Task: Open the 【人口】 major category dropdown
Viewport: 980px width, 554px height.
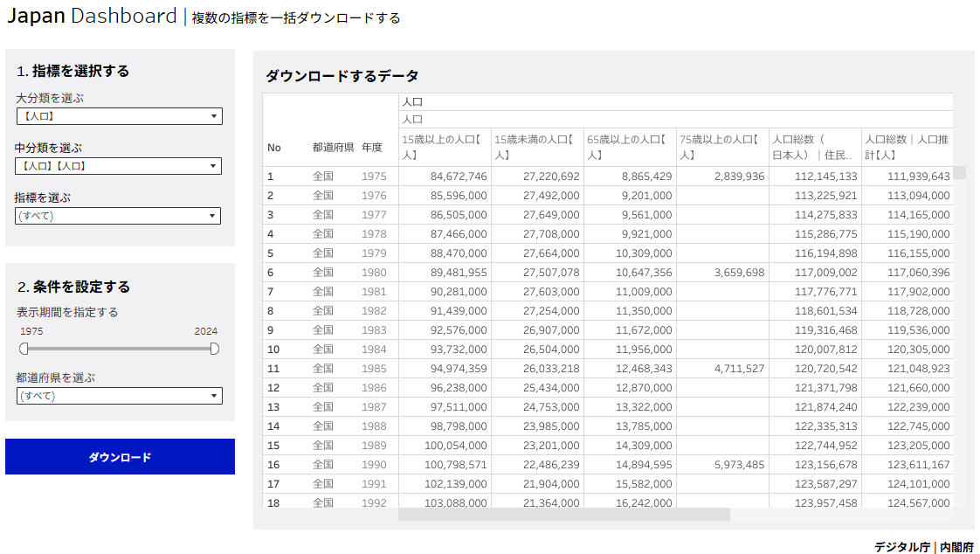Action: click(118, 115)
